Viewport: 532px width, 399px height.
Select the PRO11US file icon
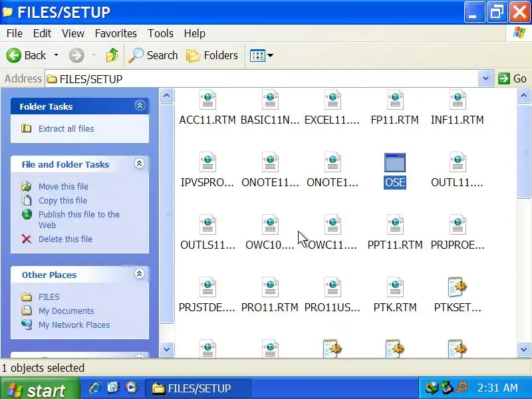(332, 287)
